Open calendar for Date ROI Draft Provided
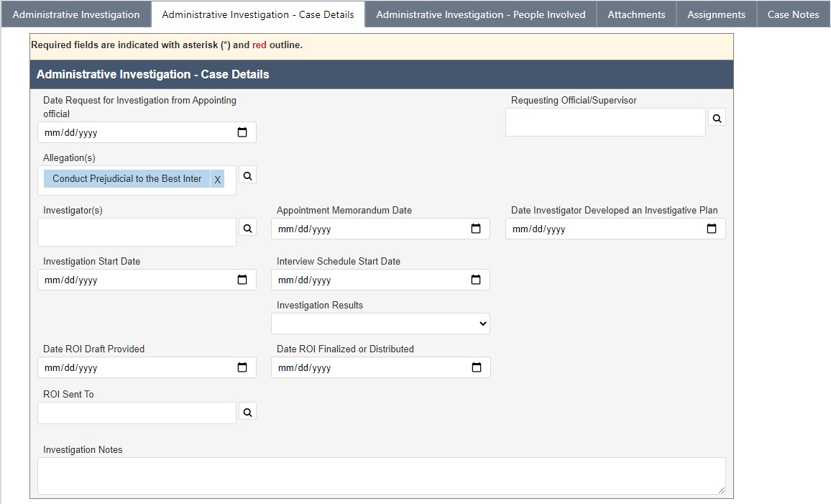This screenshot has width=831, height=504. (x=242, y=367)
